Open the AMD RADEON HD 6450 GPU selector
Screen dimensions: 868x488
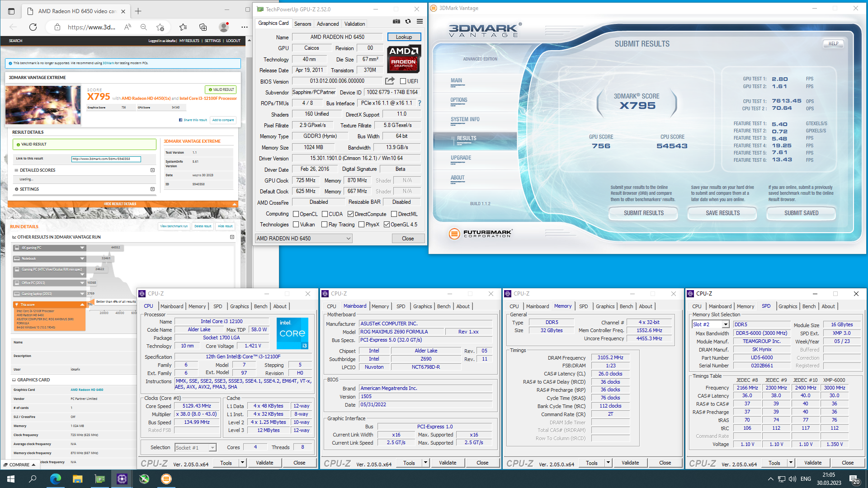pos(303,239)
